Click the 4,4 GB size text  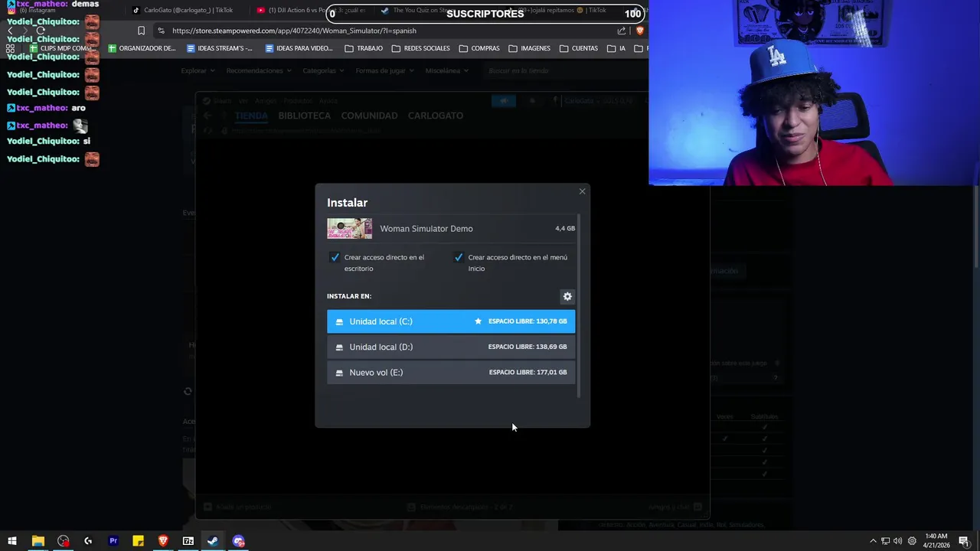coord(565,229)
